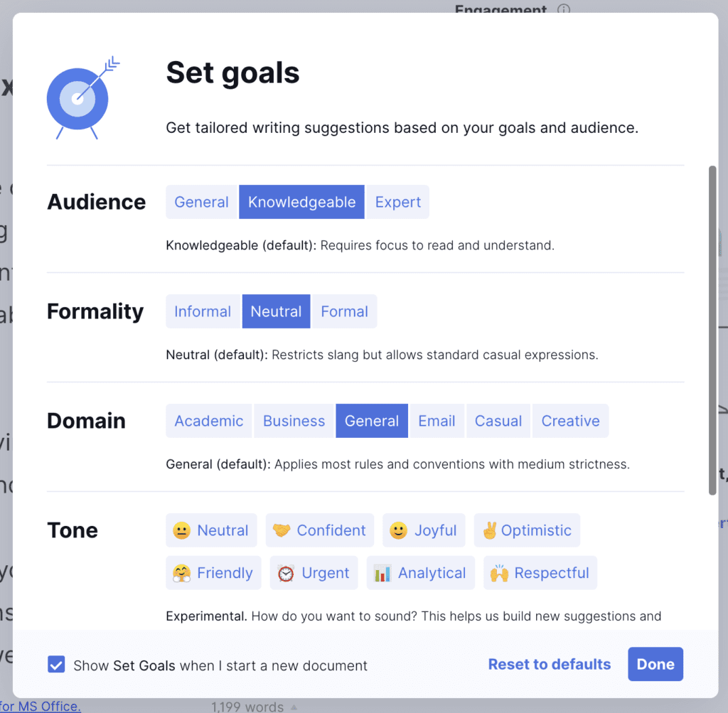Image resolution: width=728 pixels, height=713 pixels.
Task: Select the Neutral face emoji tone
Action: (x=211, y=530)
